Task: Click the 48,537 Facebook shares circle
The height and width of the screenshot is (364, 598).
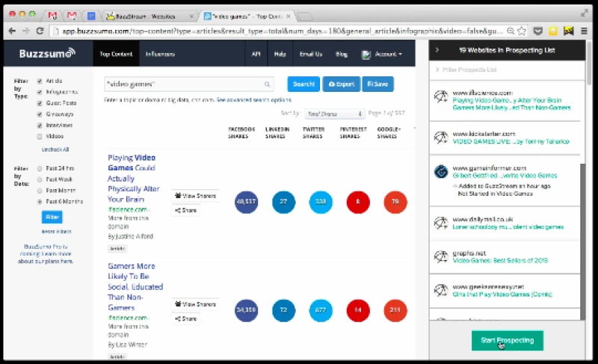Action: click(x=246, y=203)
